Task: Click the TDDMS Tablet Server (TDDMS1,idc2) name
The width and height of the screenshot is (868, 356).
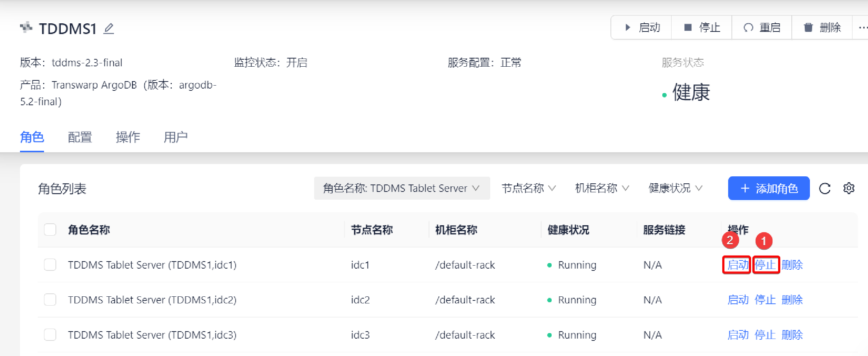Action: click(152, 300)
